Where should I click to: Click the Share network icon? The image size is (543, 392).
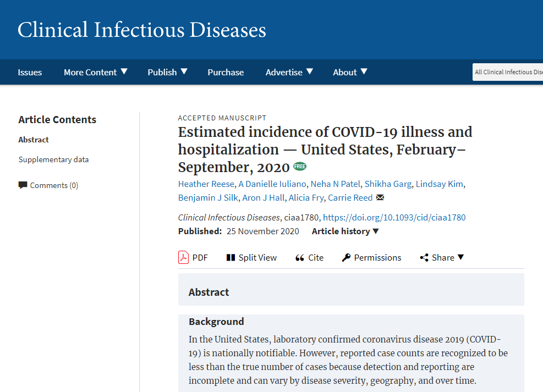pos(424,257)
